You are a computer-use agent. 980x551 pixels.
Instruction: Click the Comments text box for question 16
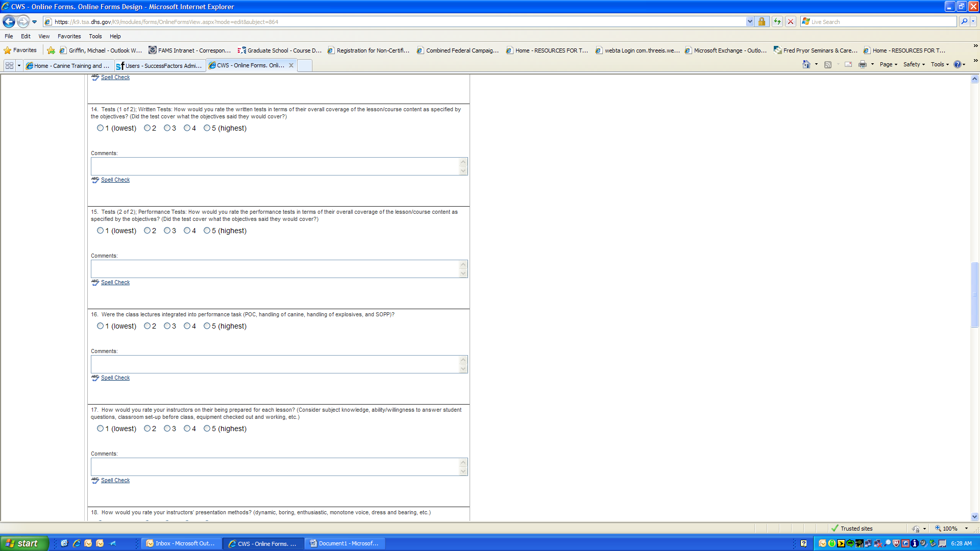pos(276,364)
